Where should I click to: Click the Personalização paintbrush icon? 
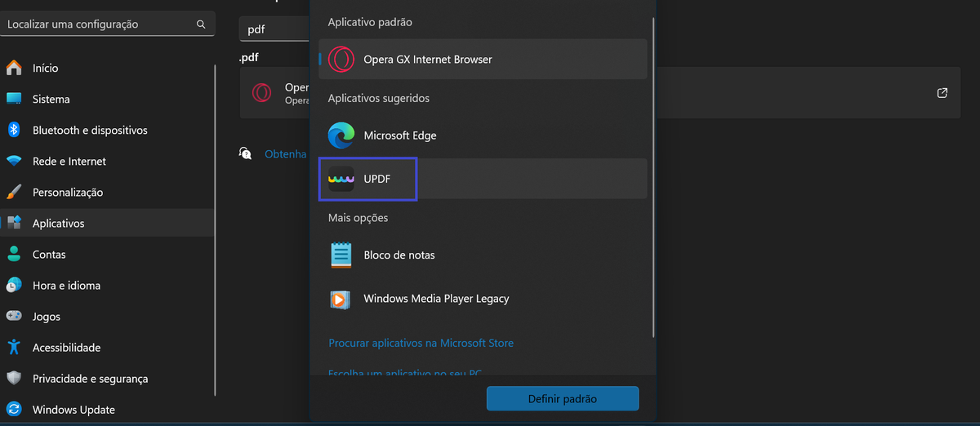coord(14,193)
